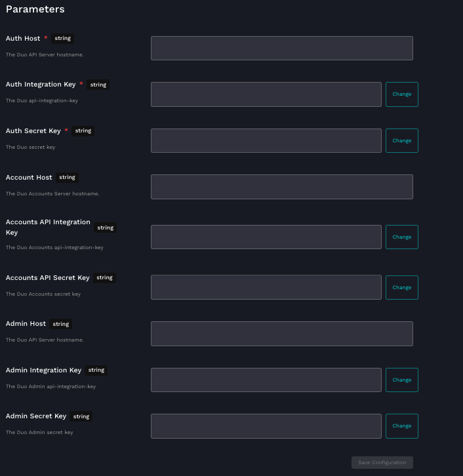Click the string badge beside Account Host
Viewport: 463px width, 476px height.
click(68, 177)
